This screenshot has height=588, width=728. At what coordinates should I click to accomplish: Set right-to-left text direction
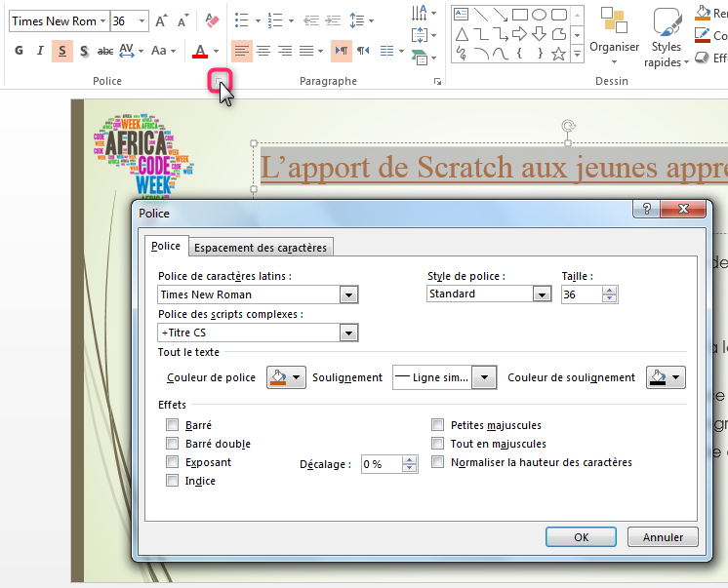pos(363,51)
